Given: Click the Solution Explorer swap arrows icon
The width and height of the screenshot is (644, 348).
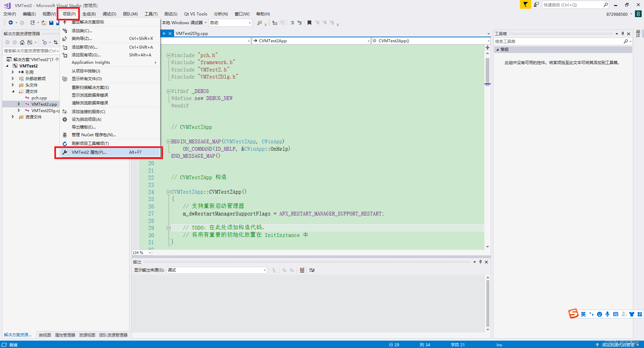Looking at the screenshot, I should 56,42.
